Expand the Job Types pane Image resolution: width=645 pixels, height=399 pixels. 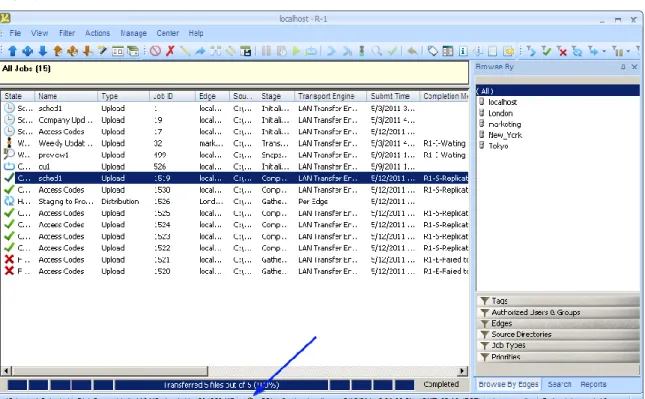pos(558,346)
